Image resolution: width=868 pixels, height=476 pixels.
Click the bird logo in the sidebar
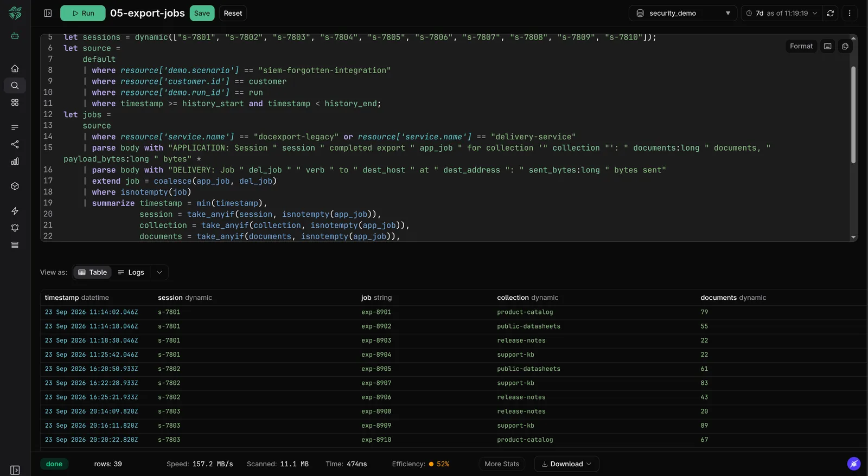coord(15,13)
